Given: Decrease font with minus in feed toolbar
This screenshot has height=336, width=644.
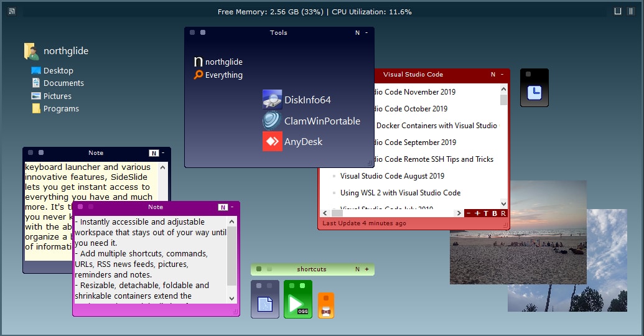Looking at the screenshot, I should click(x=469, y=213).
